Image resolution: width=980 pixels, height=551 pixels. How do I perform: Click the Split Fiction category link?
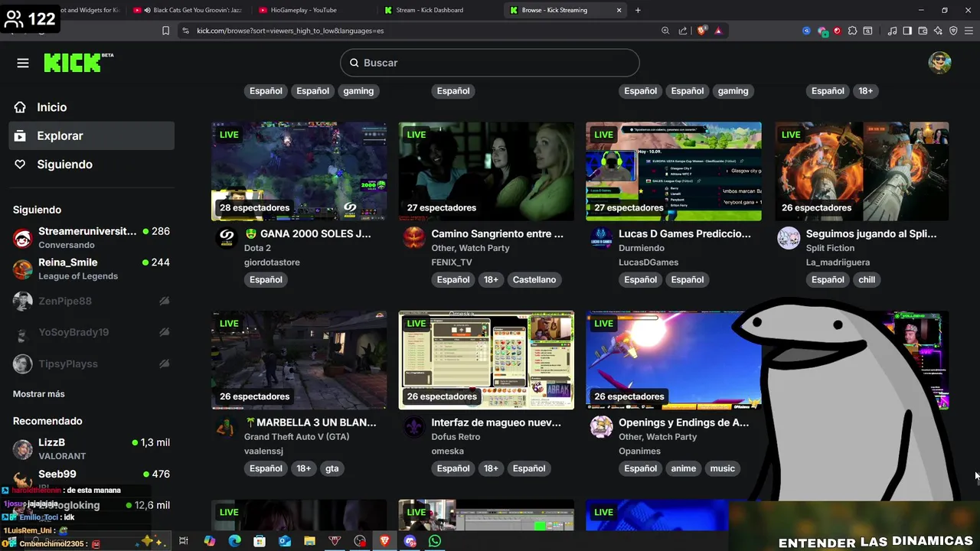click(x=830, y=248)
